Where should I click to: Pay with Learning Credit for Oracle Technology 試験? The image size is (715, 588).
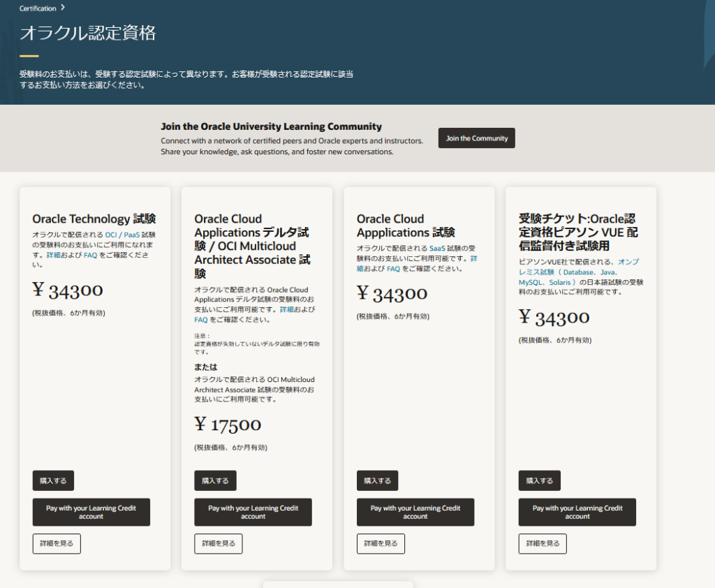point(91,512)
